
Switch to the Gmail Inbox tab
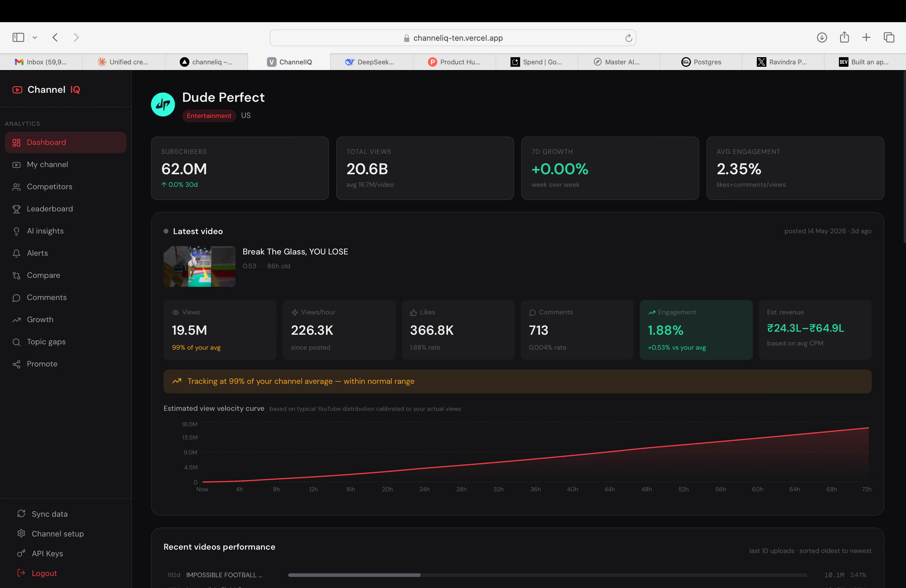(x=41, y=62)
